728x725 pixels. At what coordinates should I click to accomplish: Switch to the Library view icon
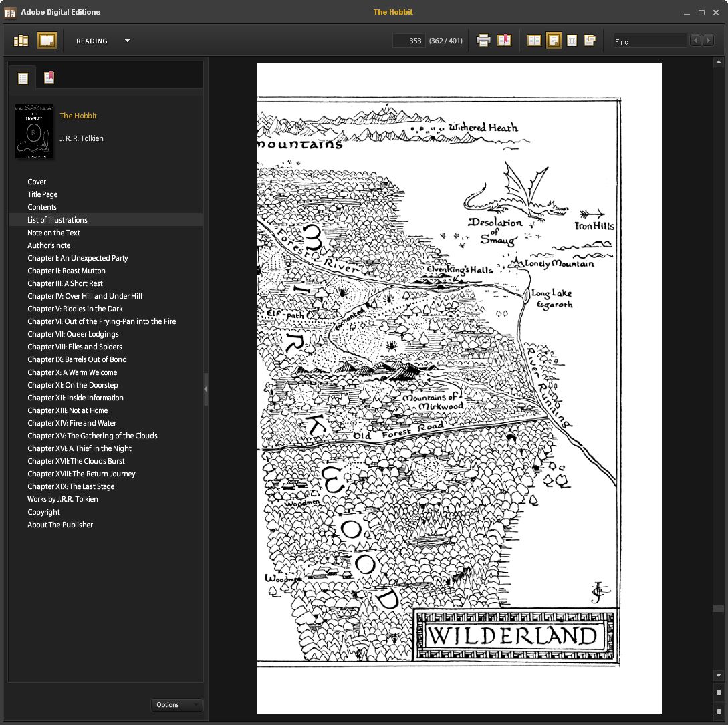[x=21, y=41]
